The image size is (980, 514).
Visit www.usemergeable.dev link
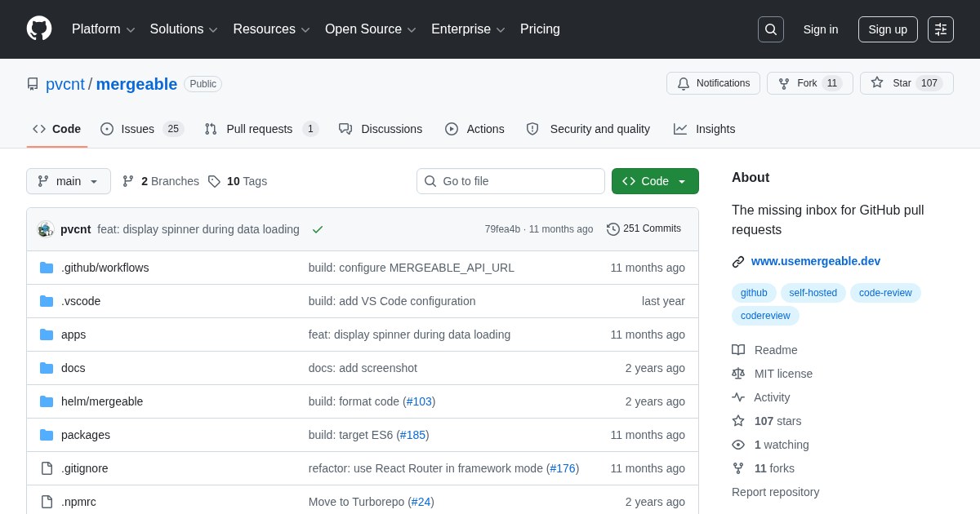[x=816, y=261]
